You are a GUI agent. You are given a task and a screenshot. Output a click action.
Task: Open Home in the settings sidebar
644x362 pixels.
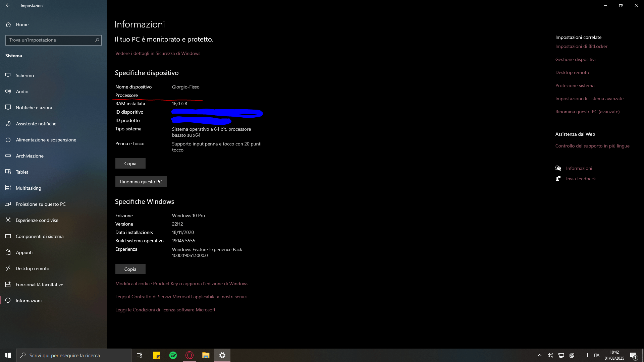coord(22,24)
